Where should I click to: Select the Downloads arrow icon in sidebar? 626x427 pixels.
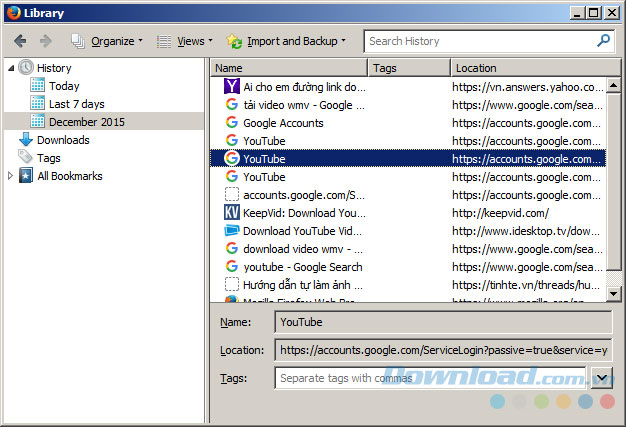pyautogui.click(x=25, y=140)
